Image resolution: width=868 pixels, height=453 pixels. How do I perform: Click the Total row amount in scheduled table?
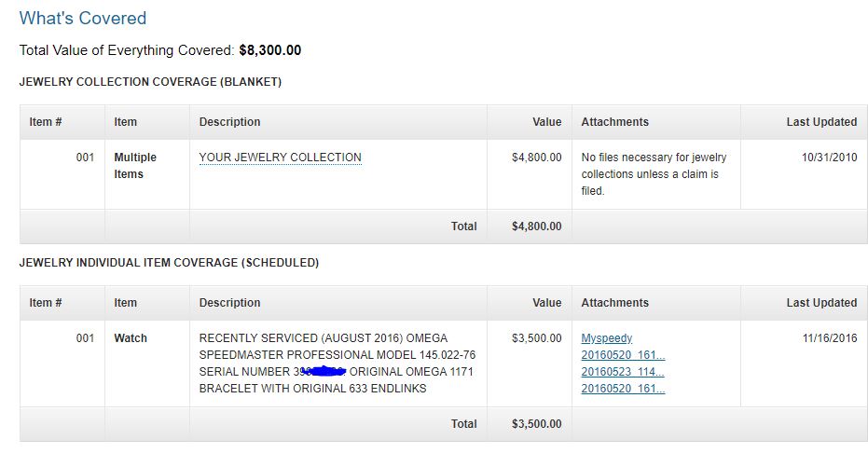[536, 424]
